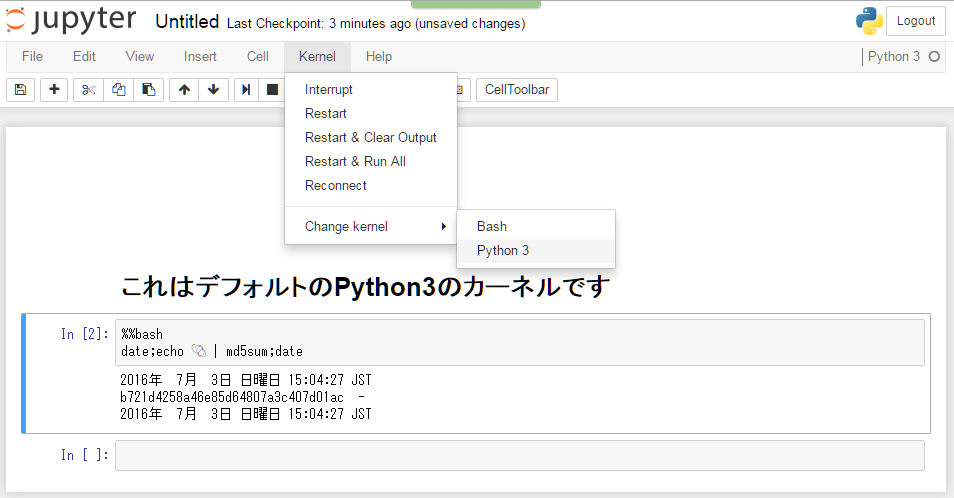Click the Jupyter logo
Screen dimensions: 954x498
click(71, 19)
